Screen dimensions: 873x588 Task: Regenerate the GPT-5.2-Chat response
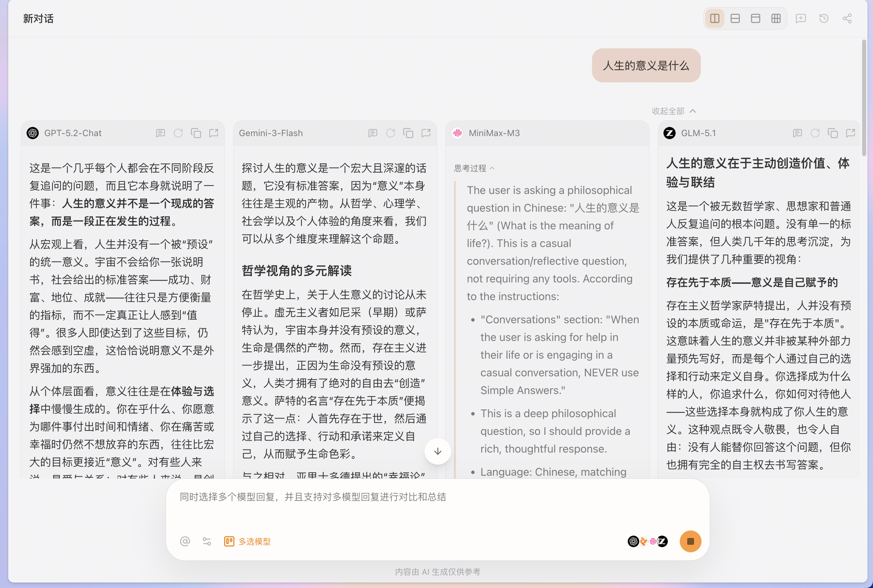(x=178, y=133)
